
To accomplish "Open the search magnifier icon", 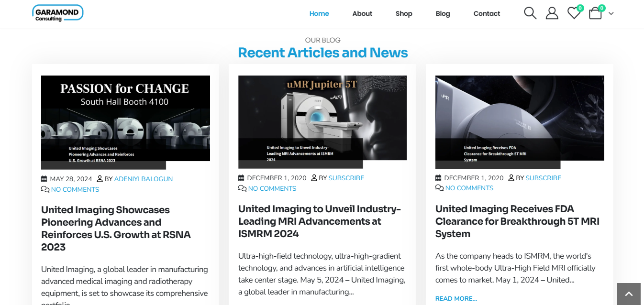I will click(530, 13).
